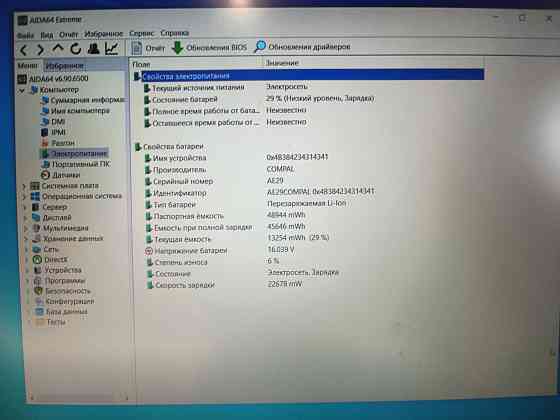Go up one level with the Up arrow

click(58, 48)
